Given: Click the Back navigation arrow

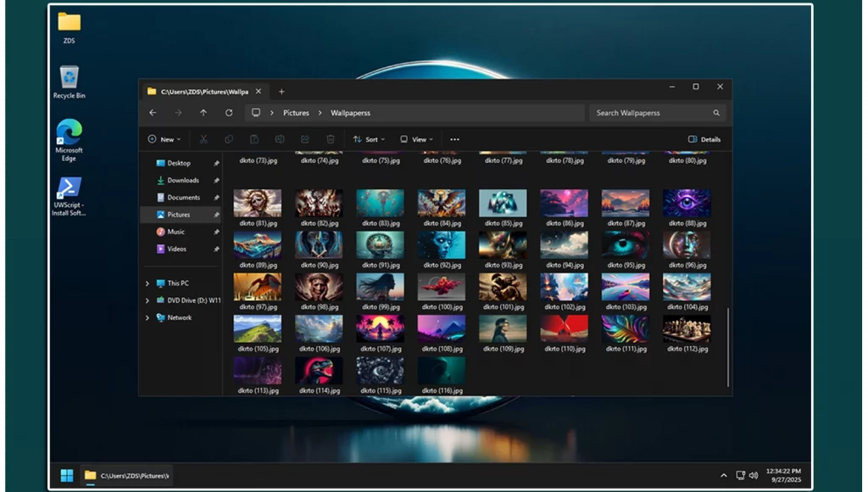Looking at the screenshot, I should click(x=153, y=113).
